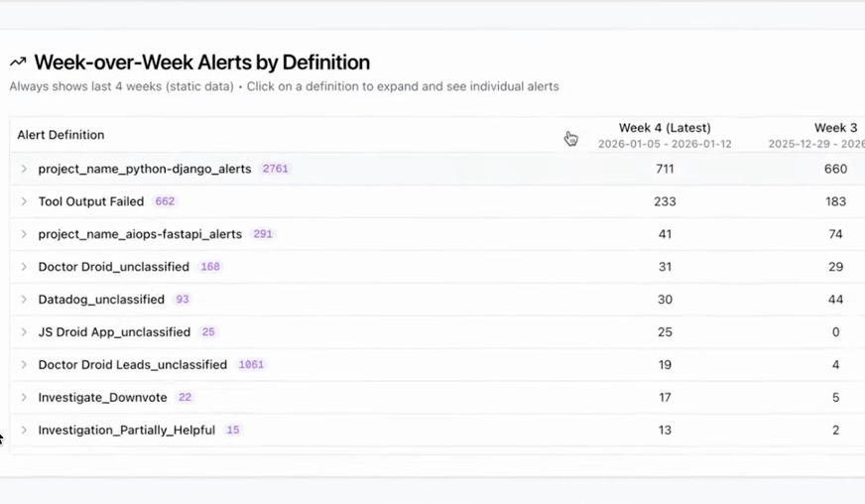Expand Investigation_Partially_Helpful chevron
The image size is (865, 504).
coord(24,431)
